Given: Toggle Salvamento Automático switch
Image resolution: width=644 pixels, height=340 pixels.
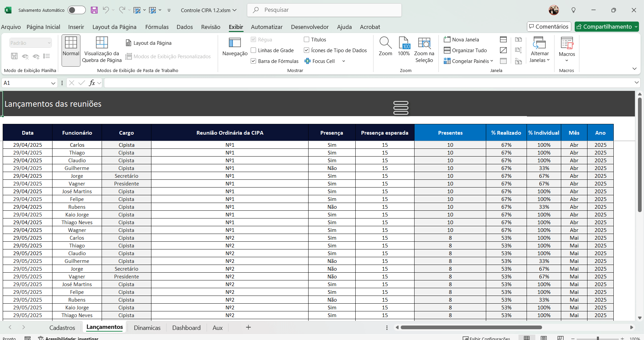Looking at the screenshot, I should coord(76,10).
